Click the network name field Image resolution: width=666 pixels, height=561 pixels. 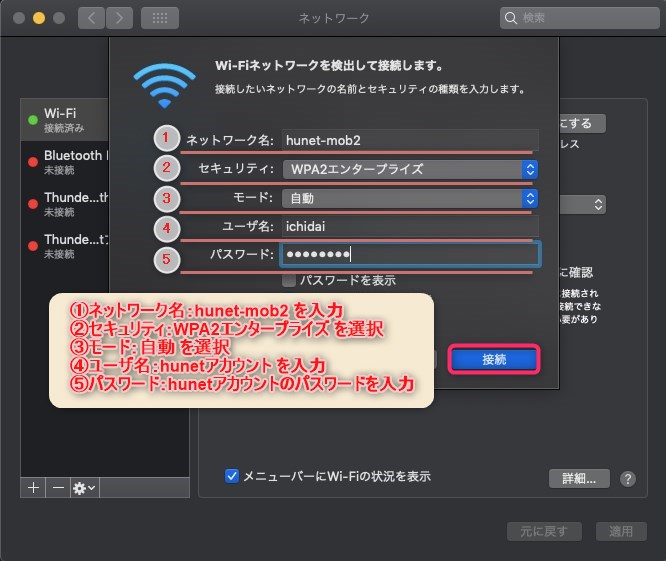pos(410,141)
